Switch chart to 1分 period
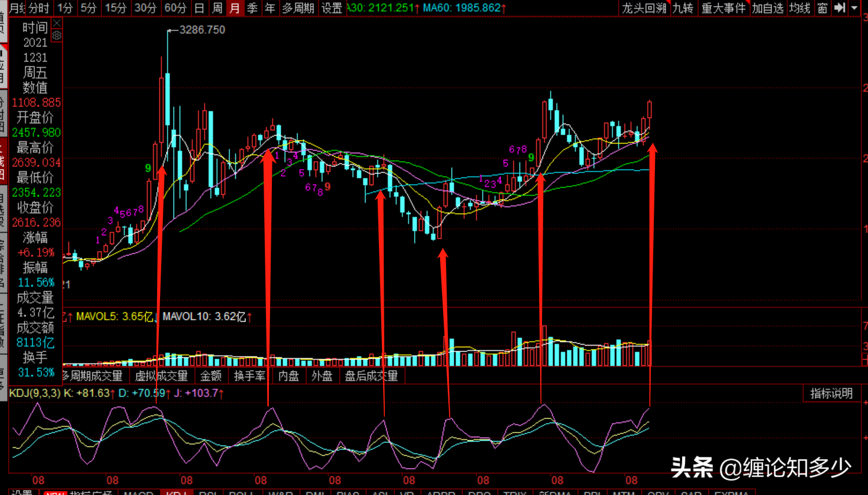The width and height of the screenshot is (868, 495). (x=65, y=8)
